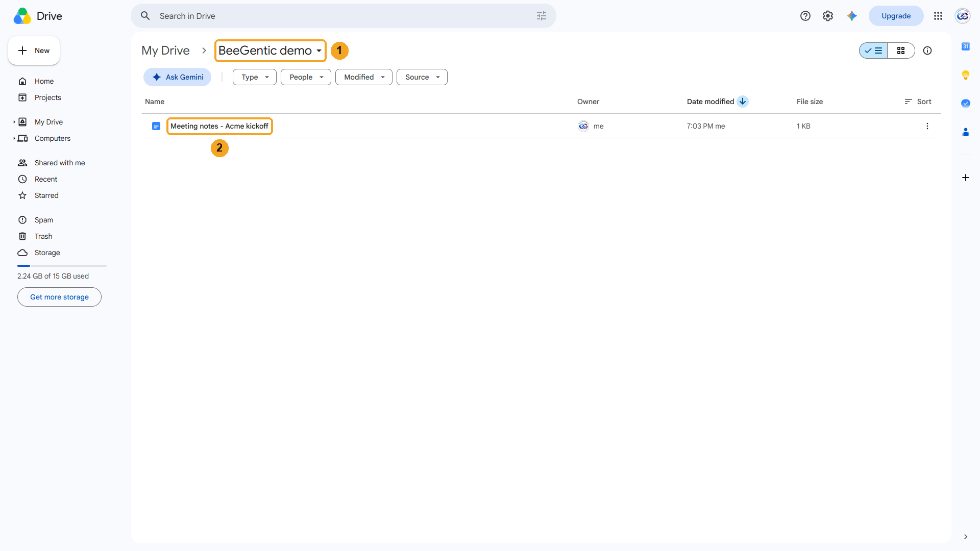Click the Get more storage button
980x551 pixels.
[59, 297]
